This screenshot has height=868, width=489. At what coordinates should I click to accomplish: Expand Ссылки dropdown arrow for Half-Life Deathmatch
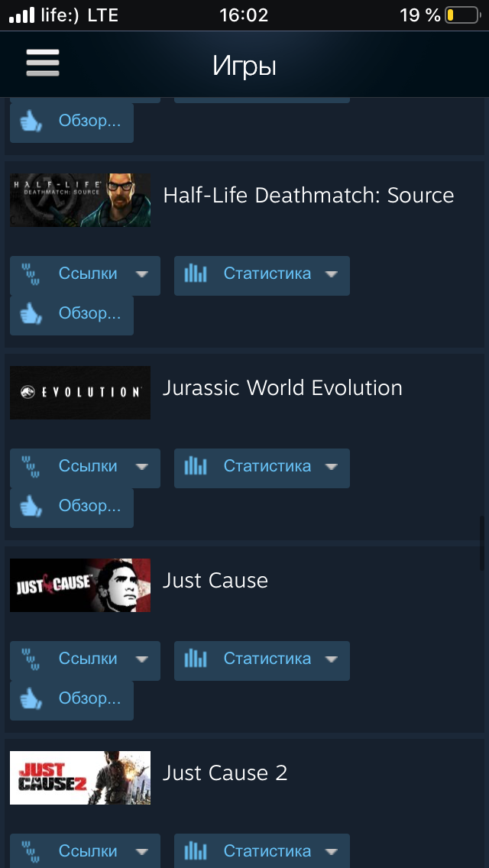142,274
